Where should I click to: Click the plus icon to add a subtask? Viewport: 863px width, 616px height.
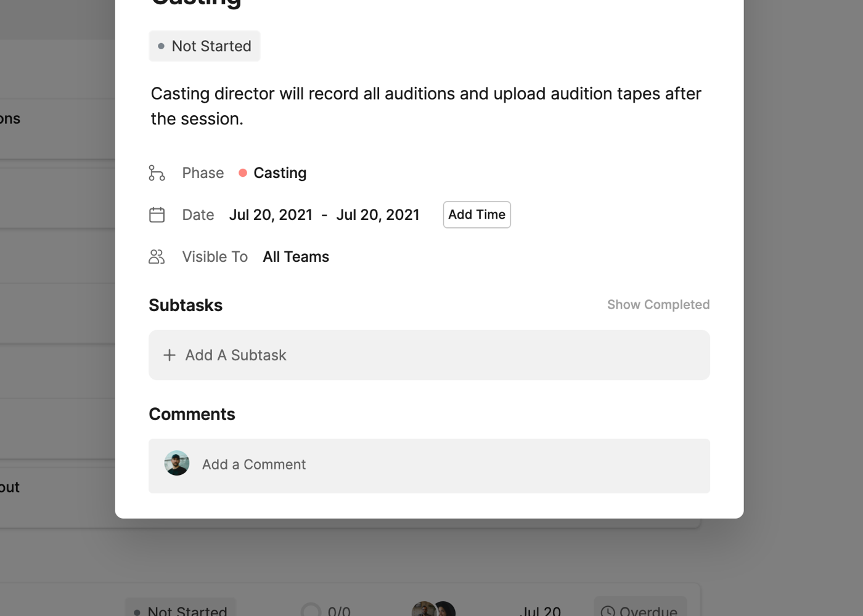coord(170,355)
